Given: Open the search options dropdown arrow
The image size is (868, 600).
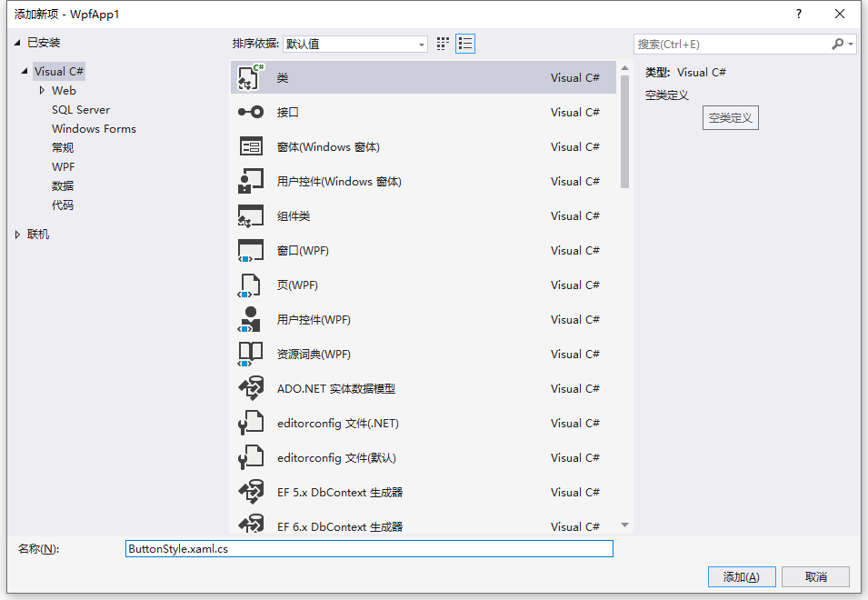Looking at the screenshot, I should coord(851,44).
